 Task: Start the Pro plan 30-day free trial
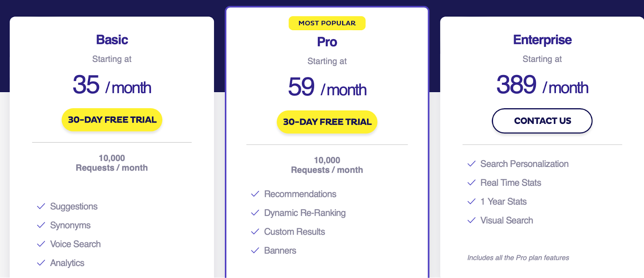(x=327, y=122)
